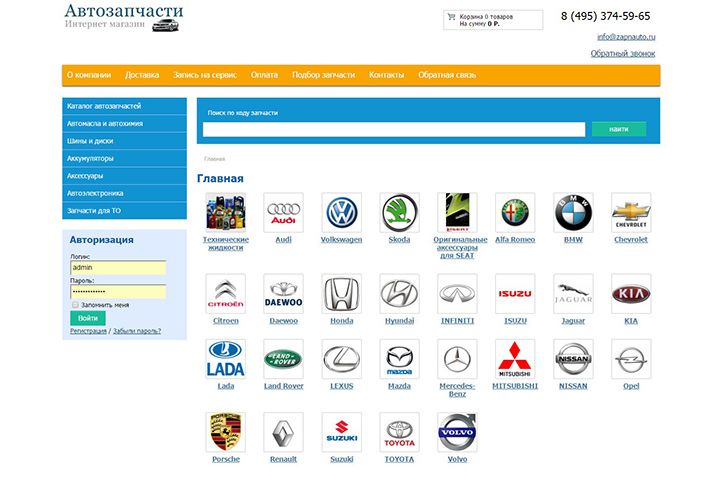Open the 'Mercedes-Benz' text link
The height and width of the screenshot is (480, 720).
[457, 390]
